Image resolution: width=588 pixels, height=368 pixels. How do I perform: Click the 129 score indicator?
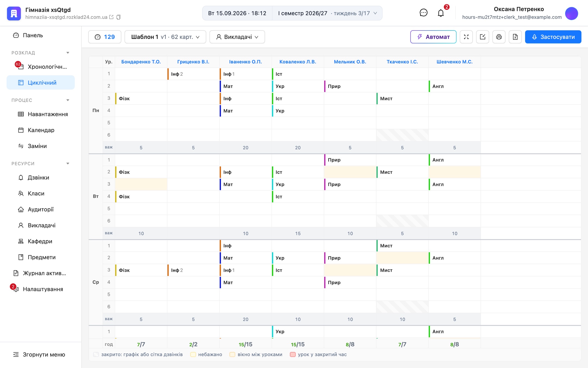tap(105, 37)
